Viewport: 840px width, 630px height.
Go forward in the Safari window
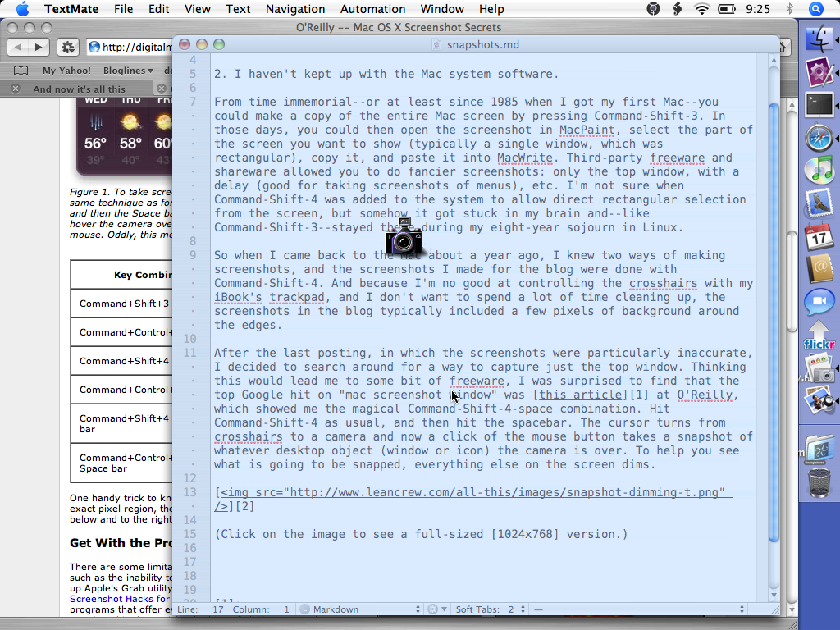click(39, 47)
